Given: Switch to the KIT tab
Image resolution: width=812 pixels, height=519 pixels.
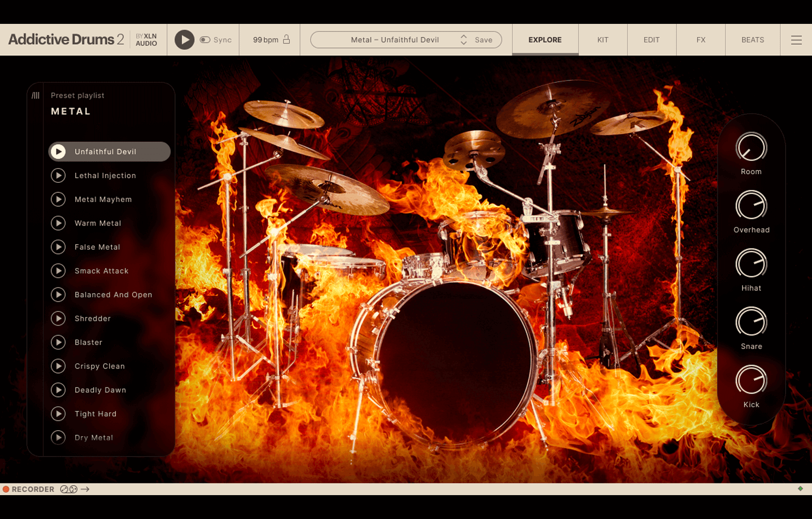Looking at the screenshot, I should (602, 40).
